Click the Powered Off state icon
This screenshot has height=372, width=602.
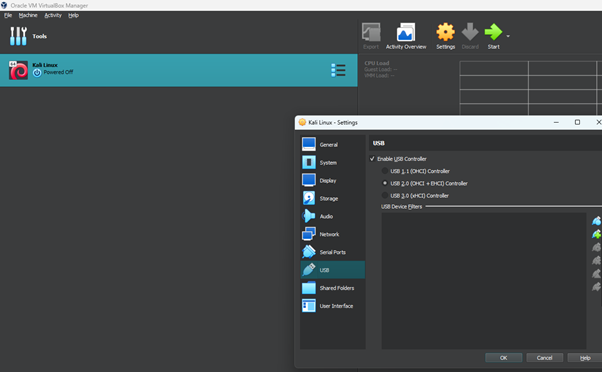pos(37,73)
